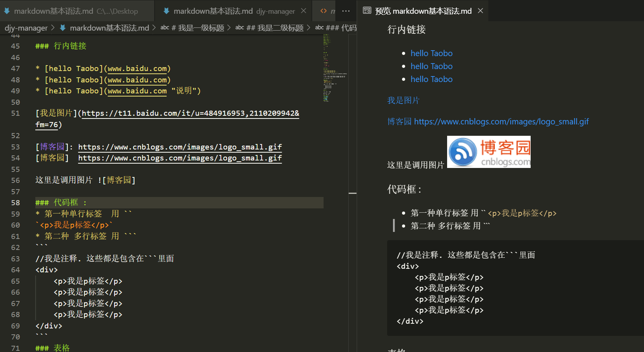The width and height of the screenshot is (644, 352).
Task: Close the djy-manager markdown editor tab
Action: tap(304, 11)
